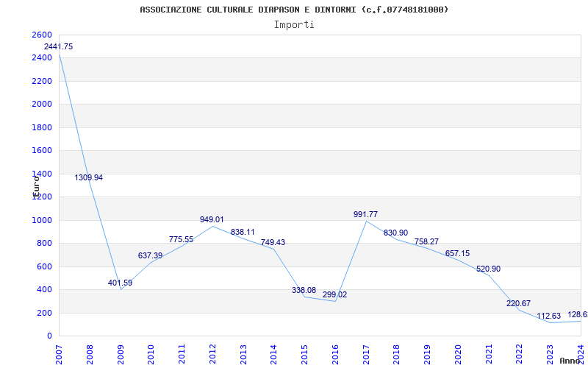Select year 2017 on the x-axis

point(366,355)
